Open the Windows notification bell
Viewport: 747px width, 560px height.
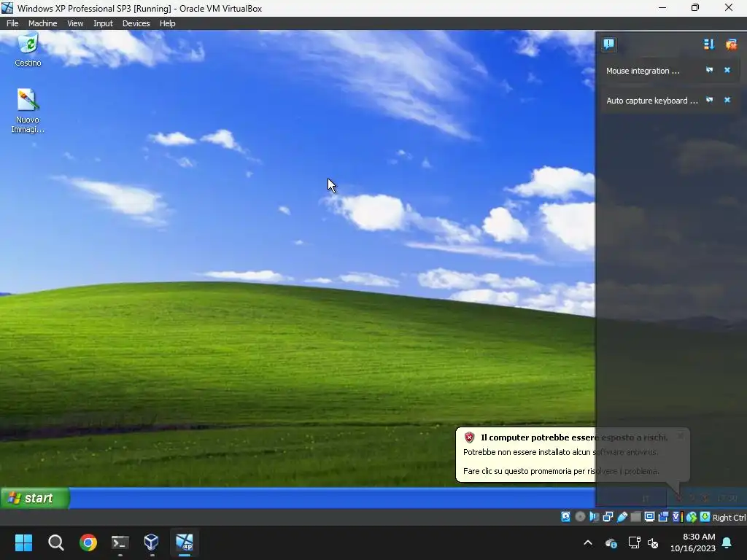(x=727, y=542)
